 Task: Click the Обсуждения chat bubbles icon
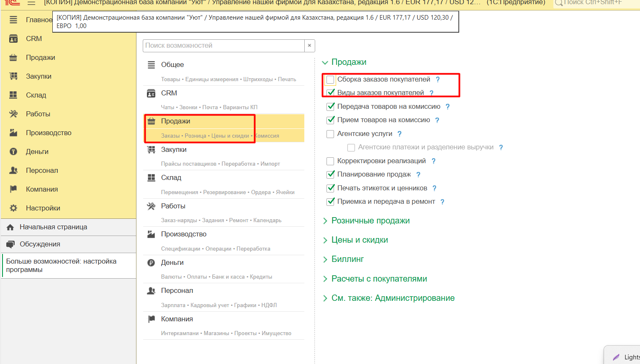[10, 244]
